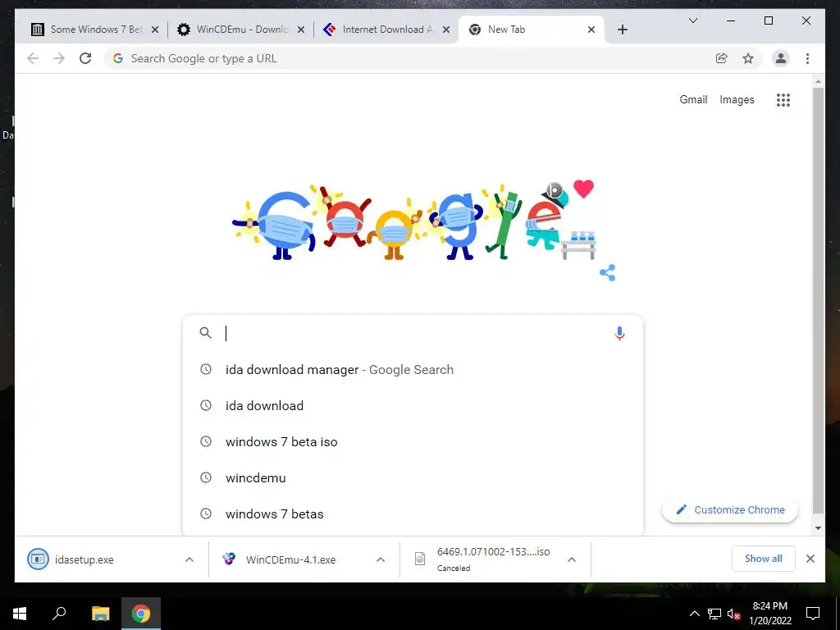Open the Google apps grid

(x=783, y=99)
